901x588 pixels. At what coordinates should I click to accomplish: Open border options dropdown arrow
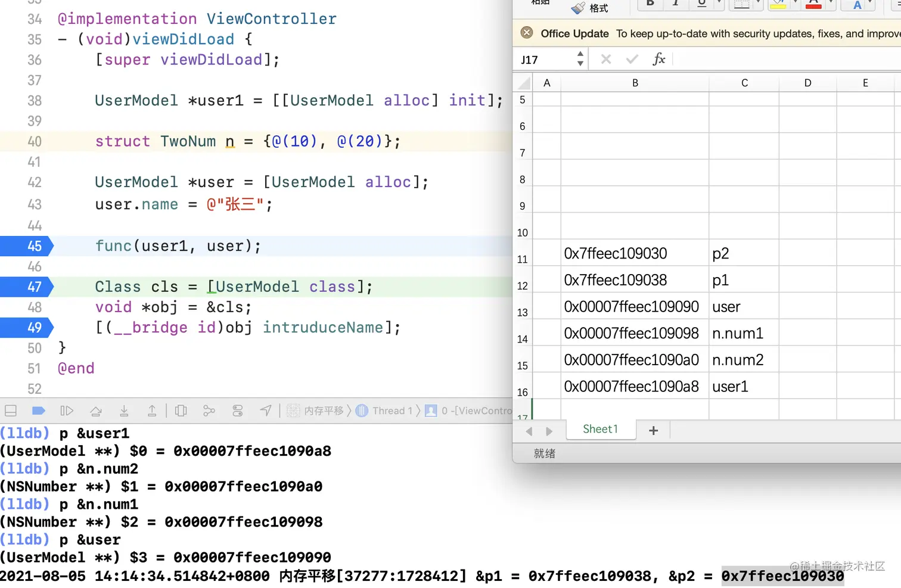pos(758,4)
